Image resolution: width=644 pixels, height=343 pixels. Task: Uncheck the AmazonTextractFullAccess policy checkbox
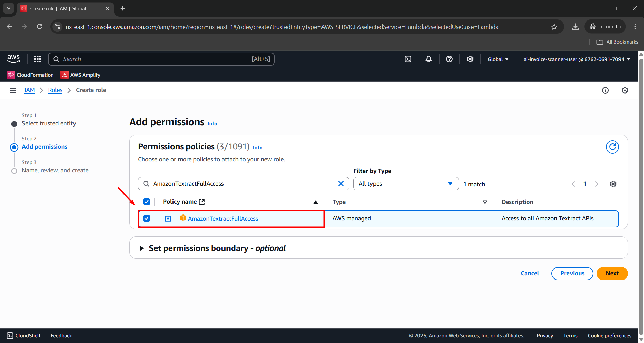[x=147, y=218]
